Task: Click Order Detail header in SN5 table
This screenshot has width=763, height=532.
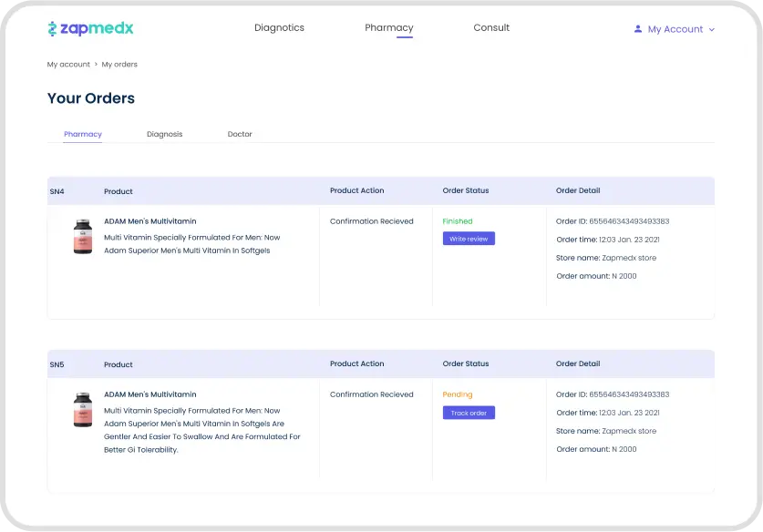Action: click(578, 363)
